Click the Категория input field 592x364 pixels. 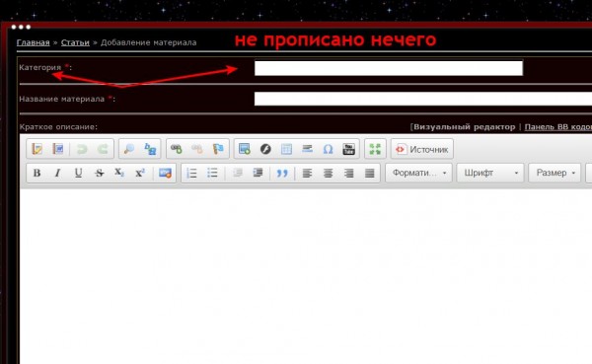(x=389, y=68)
